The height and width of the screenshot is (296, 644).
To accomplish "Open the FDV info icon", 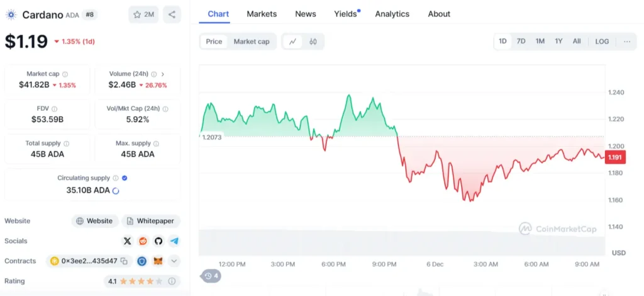I will click(55, 109).
